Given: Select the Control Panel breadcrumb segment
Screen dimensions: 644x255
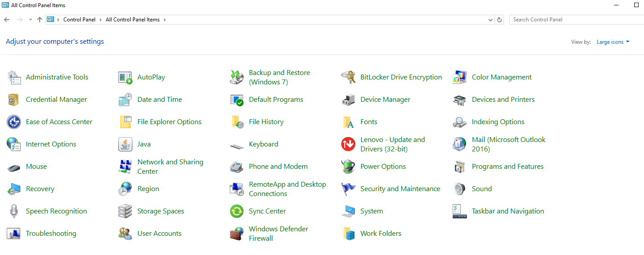Looking at the screenshot, I should tap(79, 20).
